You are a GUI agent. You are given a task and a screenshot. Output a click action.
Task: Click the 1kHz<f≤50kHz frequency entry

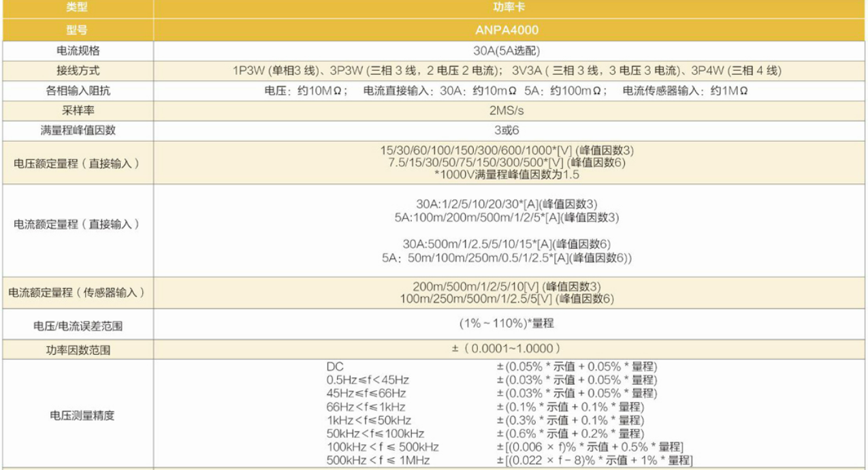tap(369, 420)
